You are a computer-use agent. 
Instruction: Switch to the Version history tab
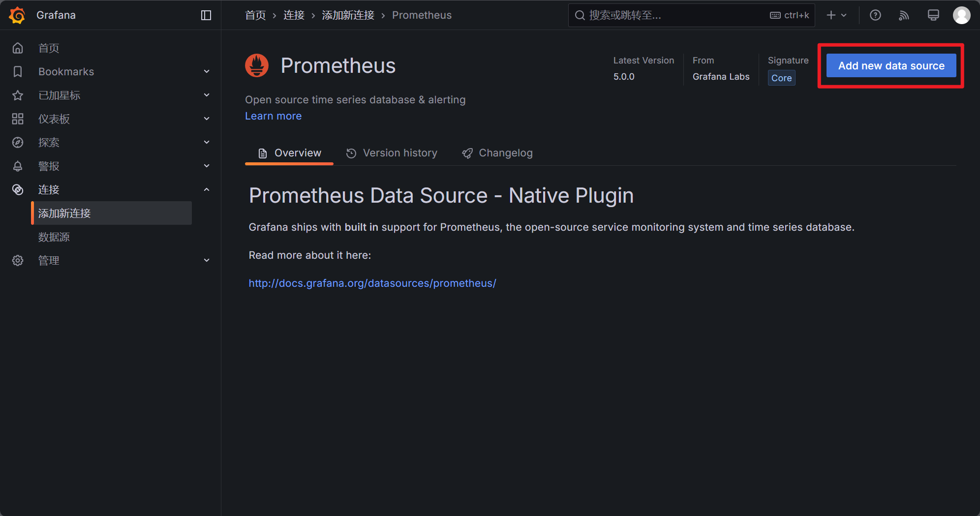(392, 153)
